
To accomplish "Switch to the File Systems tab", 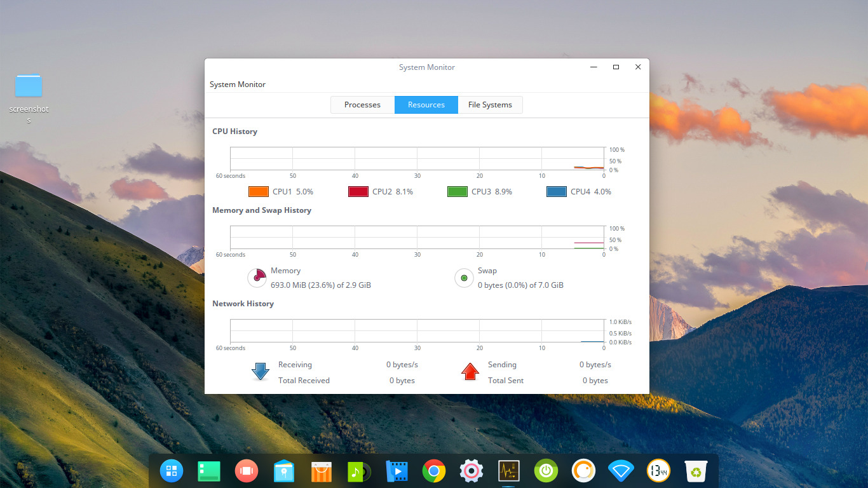I will click(x=490, y=104).
